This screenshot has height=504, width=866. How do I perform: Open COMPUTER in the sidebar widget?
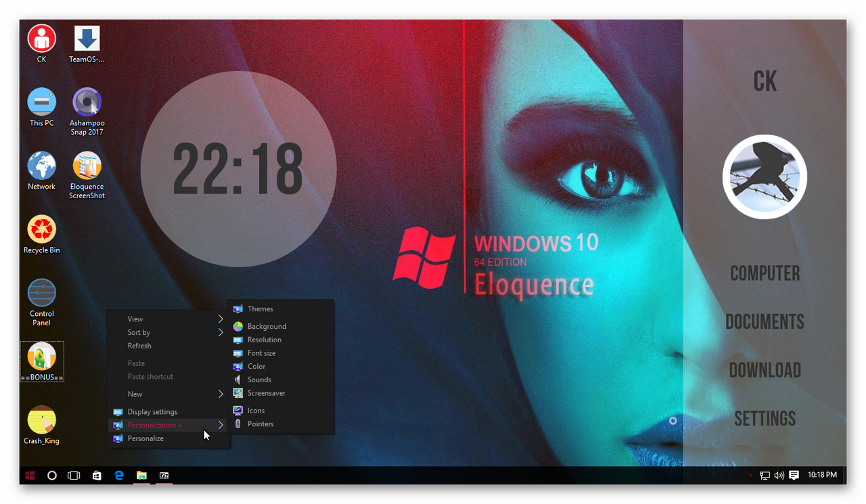(x=765, y=273)
